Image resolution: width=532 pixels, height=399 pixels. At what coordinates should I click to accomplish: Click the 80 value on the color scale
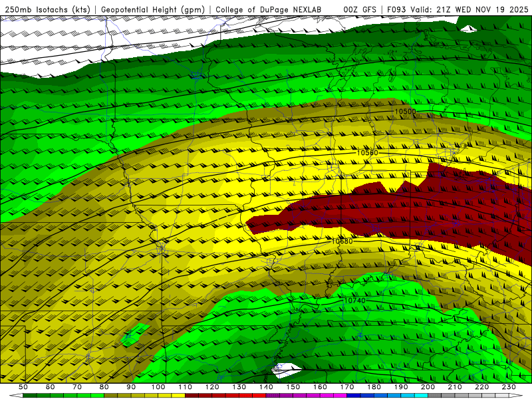(x=104, y=387)
